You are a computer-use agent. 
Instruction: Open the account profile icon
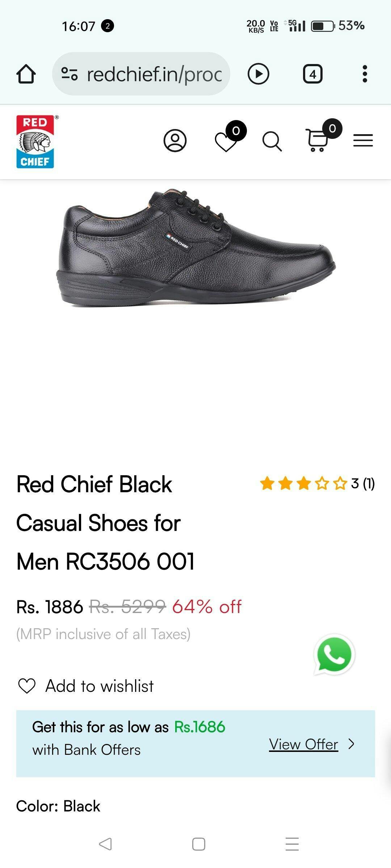point(175,140)
